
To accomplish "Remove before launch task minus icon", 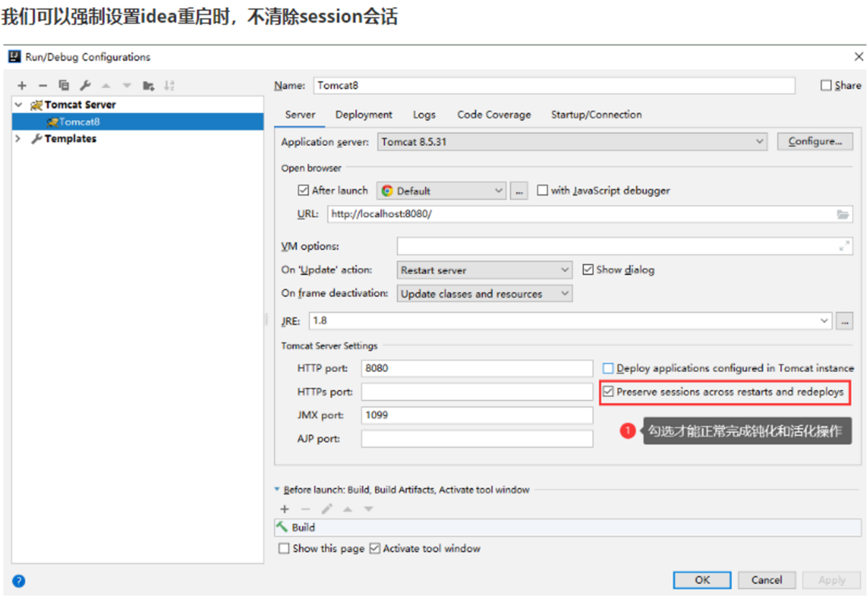I will [x=306, y=509].
